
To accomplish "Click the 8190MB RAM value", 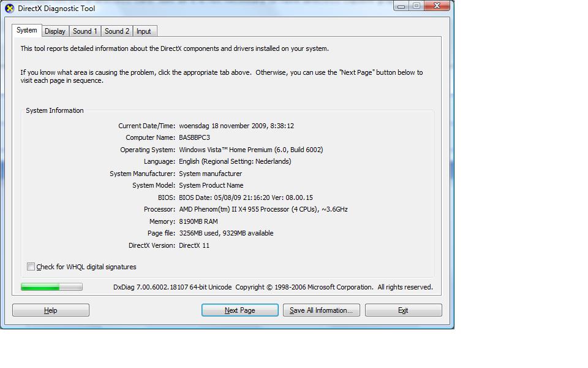I will 198,221.
